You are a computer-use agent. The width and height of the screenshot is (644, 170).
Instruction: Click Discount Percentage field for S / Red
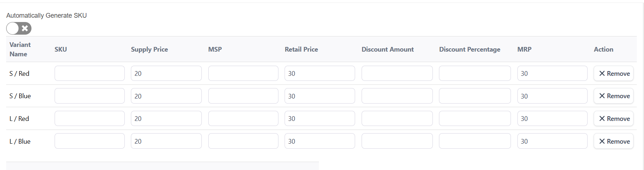(x=474, y=73)
